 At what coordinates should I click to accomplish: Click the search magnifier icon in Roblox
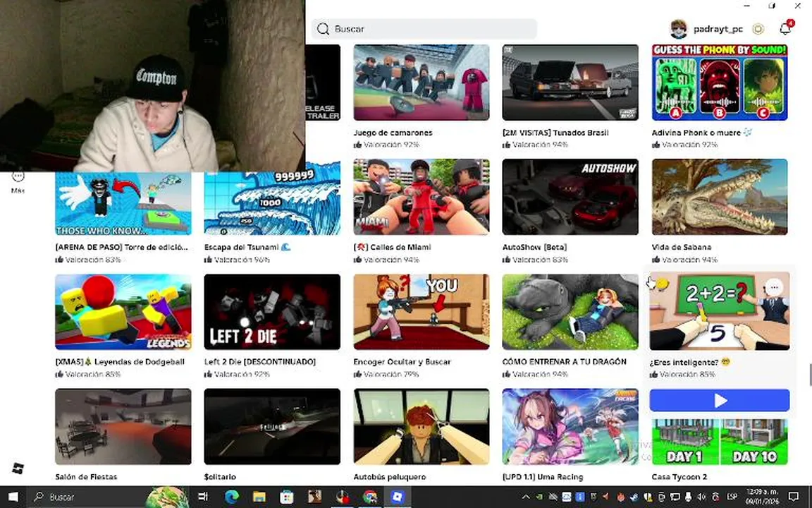coord(323,29)
